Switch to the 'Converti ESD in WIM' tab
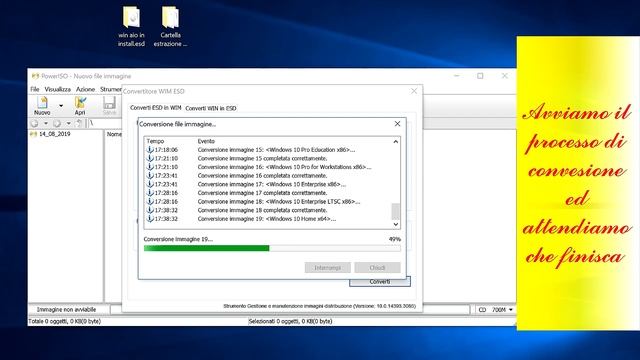The image size is (640, 360). click(156, 108)
